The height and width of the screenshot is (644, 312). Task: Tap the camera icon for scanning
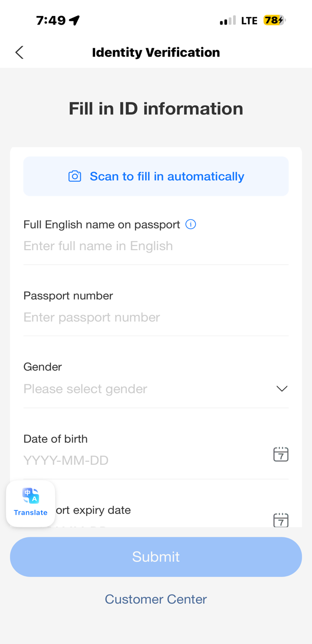[x=75, y=176]
